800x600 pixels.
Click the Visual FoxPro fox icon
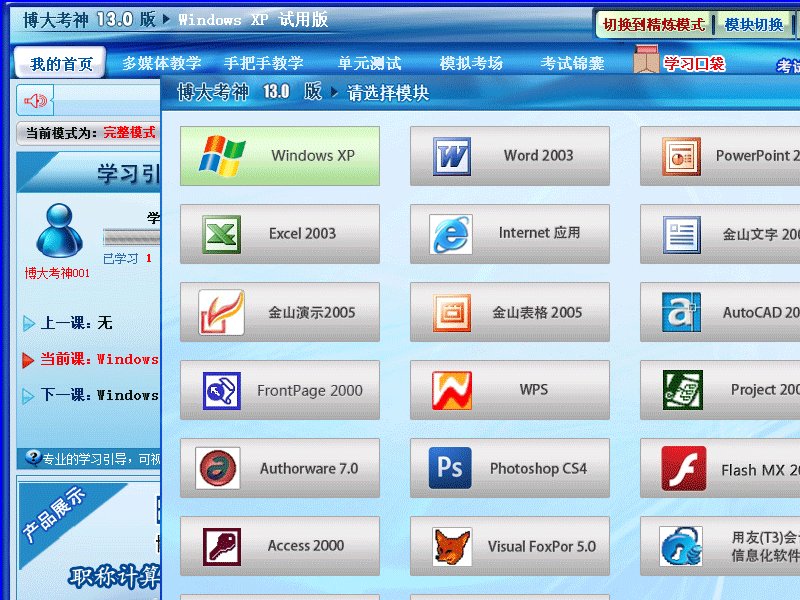[452, 546]
